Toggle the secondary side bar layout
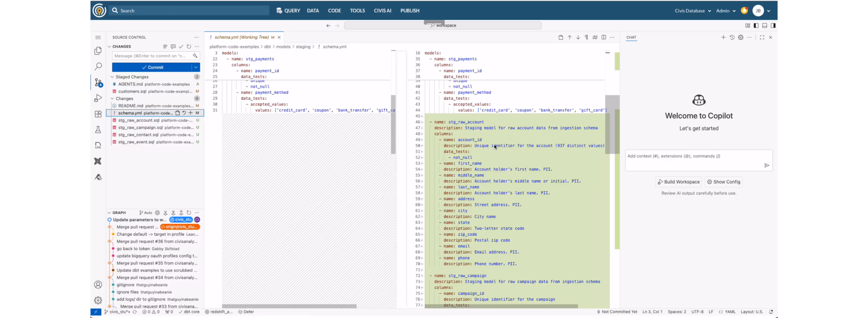This screenshot has width=868, height=318. point(773,26)
